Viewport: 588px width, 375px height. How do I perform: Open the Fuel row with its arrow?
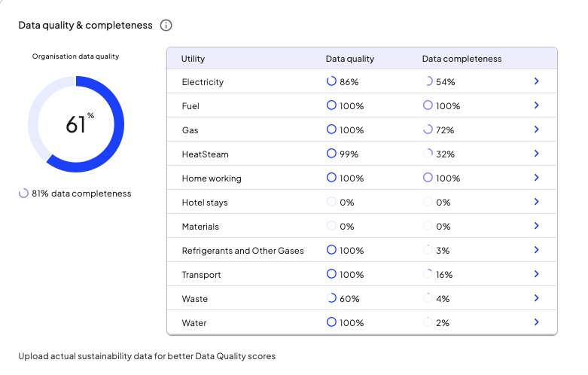[x=537, y=105]
